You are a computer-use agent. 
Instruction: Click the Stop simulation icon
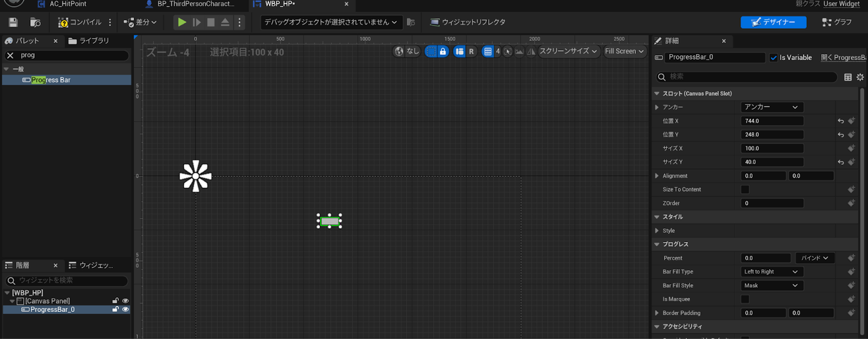(211, 22)
